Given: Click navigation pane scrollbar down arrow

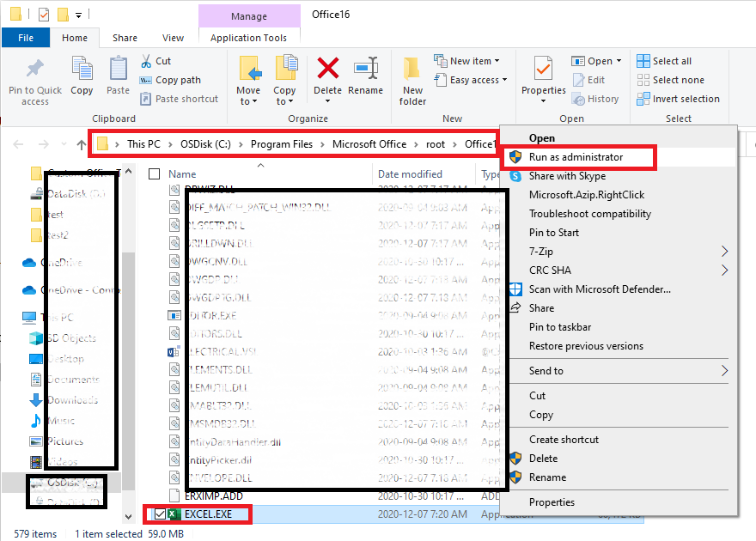Looking at the screenshot, I should pyautogui.click(x=128, y=516).
